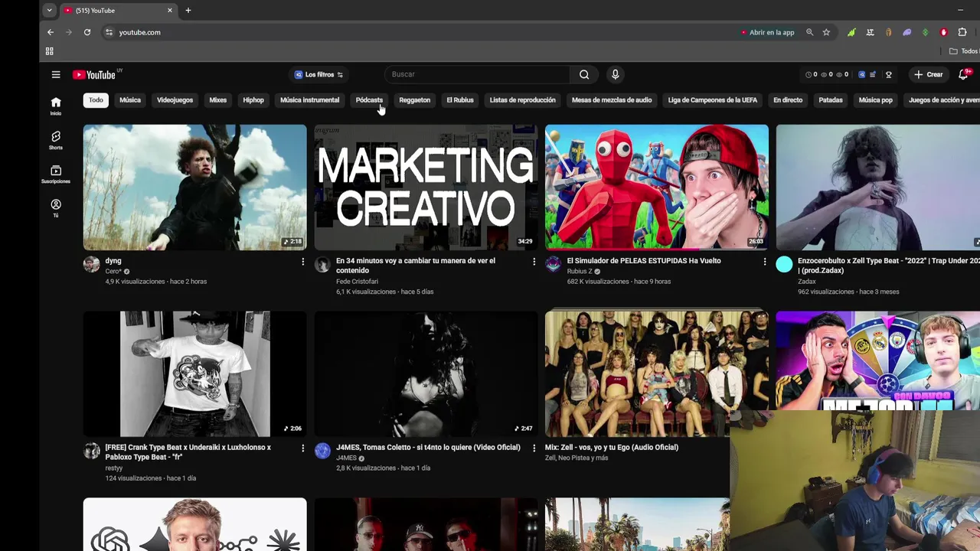Image resolution: width=980 pixels, height=551 pixels.
Task: Reload the YouTube page
Action: [87, 32]
